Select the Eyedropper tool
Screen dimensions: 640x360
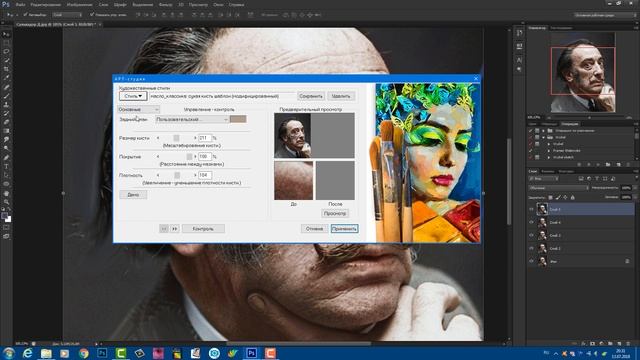(x=6, y=78)
